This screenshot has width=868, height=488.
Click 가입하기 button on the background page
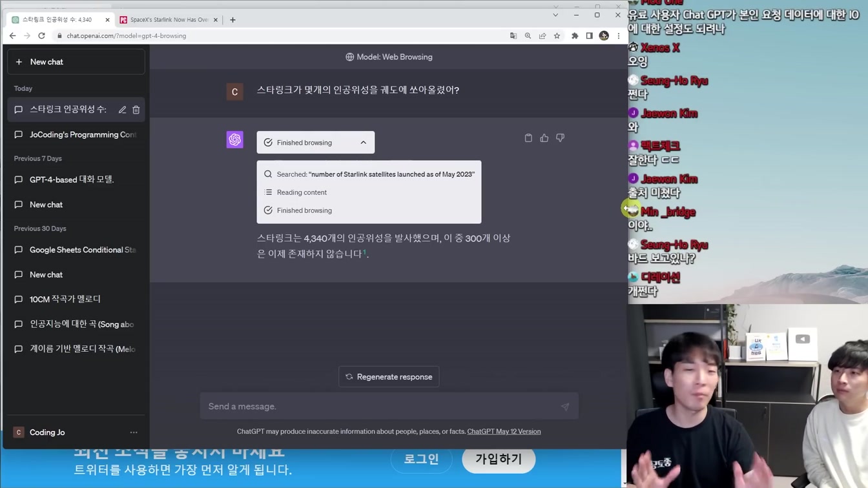(499, 459)
